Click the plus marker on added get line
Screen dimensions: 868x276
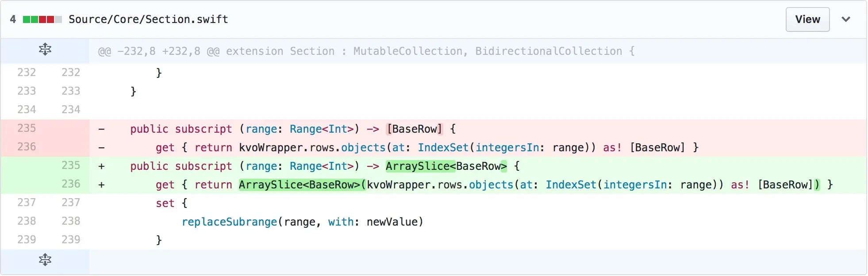click(101, 185)
